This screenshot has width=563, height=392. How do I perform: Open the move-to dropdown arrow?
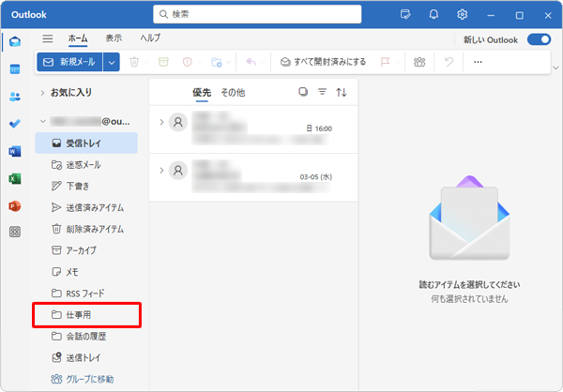pyautogui.click(x=228, y=63)
